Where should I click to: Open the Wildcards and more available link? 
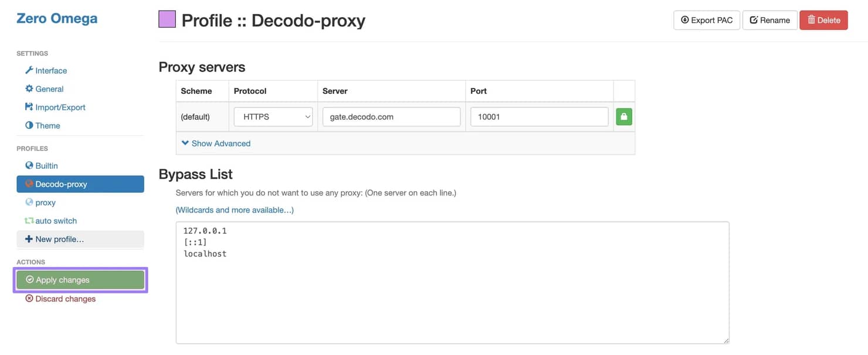coord(235,210)
